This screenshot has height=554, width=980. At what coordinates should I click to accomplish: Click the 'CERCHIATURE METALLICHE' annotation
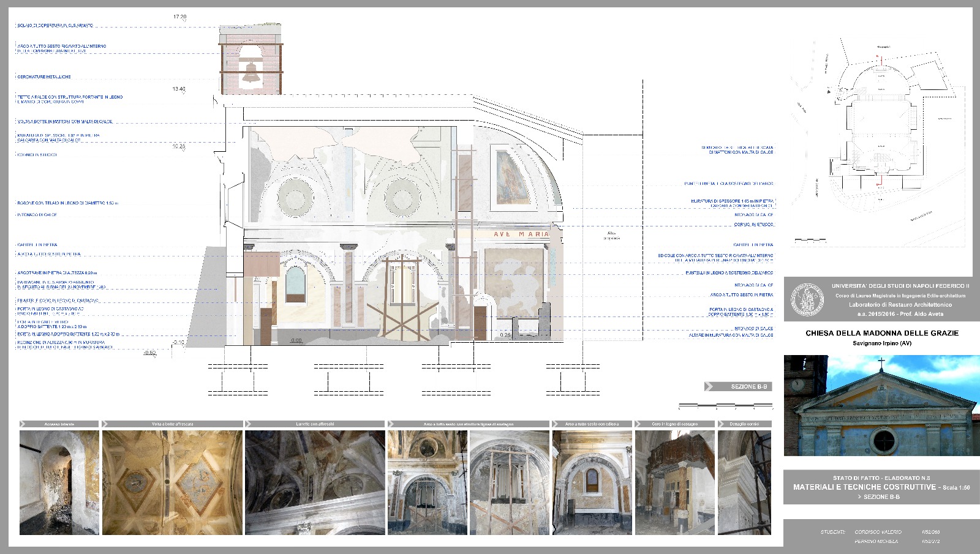(x=44, y=77)
